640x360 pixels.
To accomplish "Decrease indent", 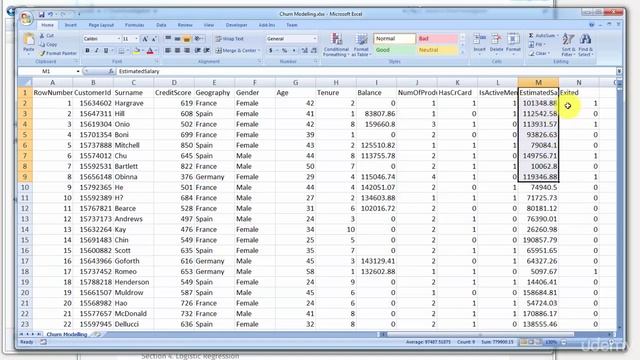I will click(198, 51).
